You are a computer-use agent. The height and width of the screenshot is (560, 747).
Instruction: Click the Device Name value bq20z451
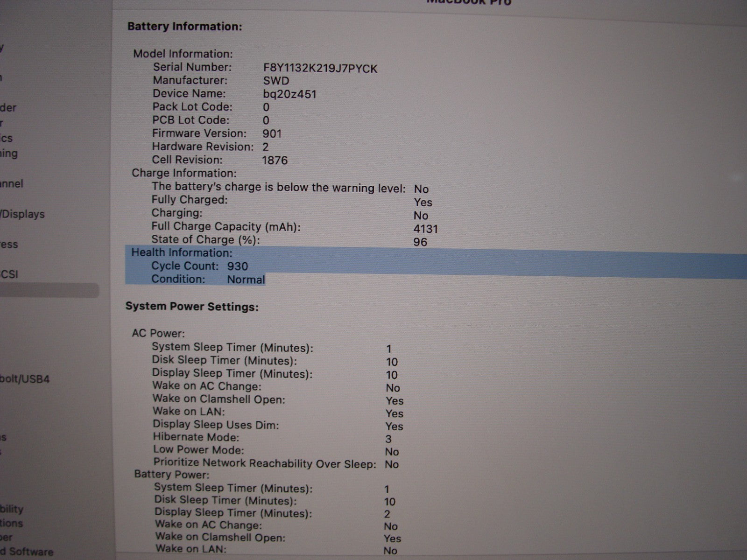289,94
